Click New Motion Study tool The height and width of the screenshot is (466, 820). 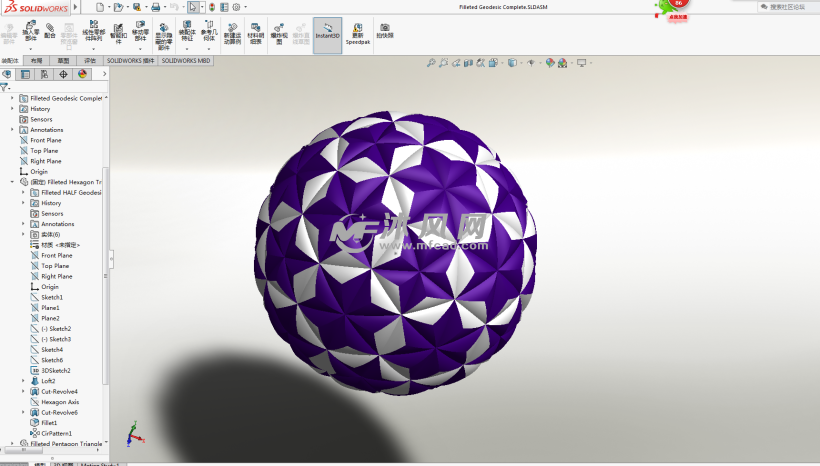coord(232,34)
